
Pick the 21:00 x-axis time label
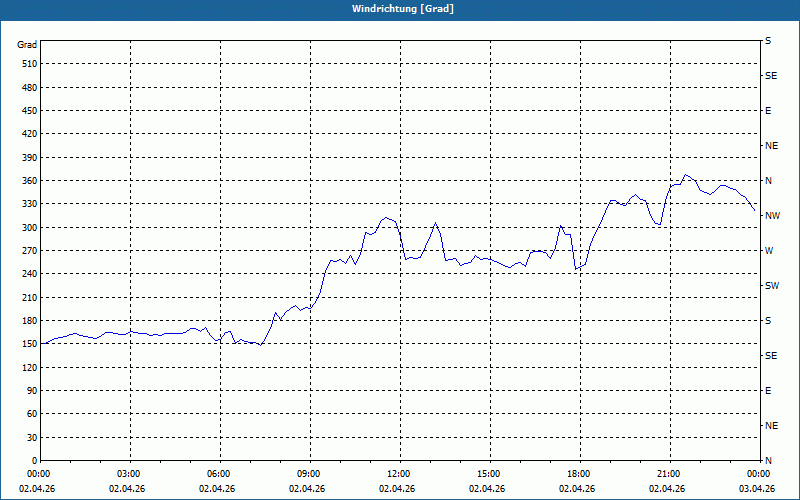coord(669,474)
